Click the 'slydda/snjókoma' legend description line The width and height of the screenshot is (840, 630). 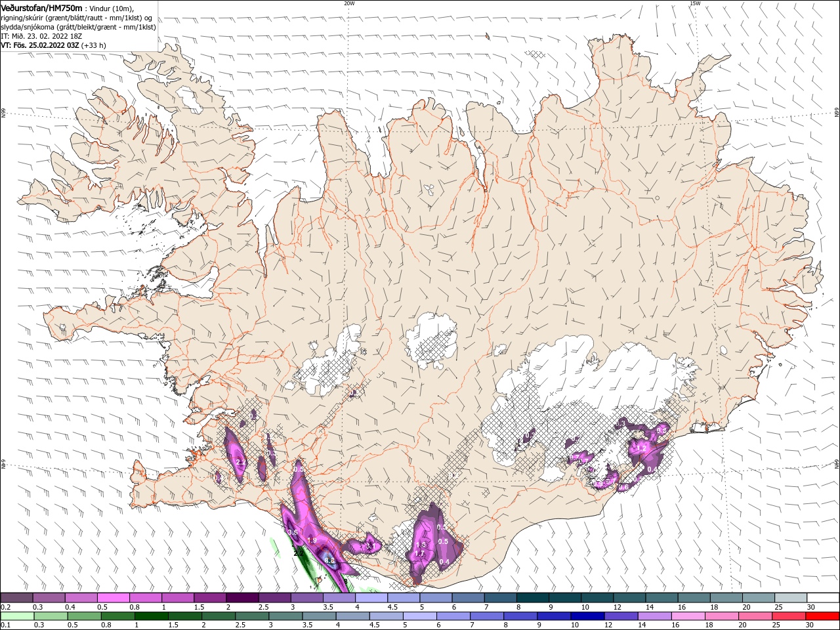pos(79,27)
